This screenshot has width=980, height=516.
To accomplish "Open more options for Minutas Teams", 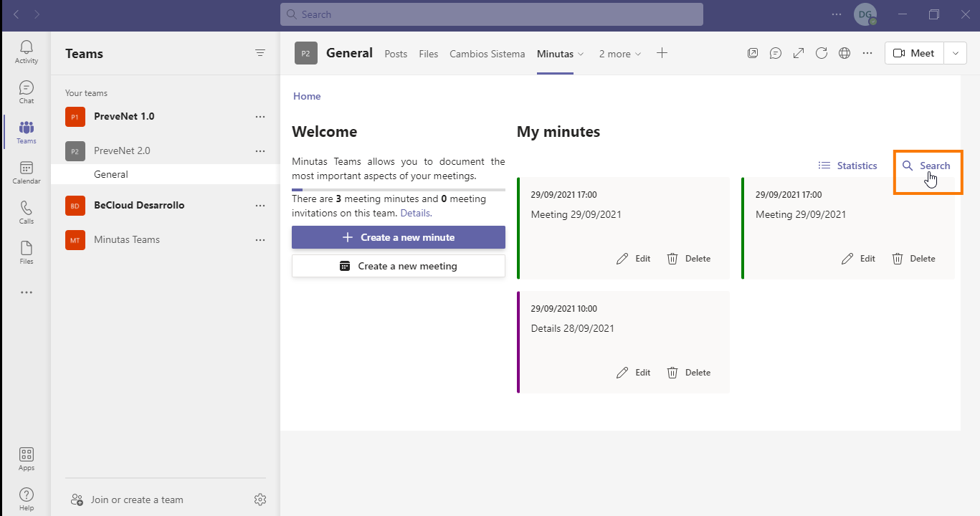I will tap(260, 239).
